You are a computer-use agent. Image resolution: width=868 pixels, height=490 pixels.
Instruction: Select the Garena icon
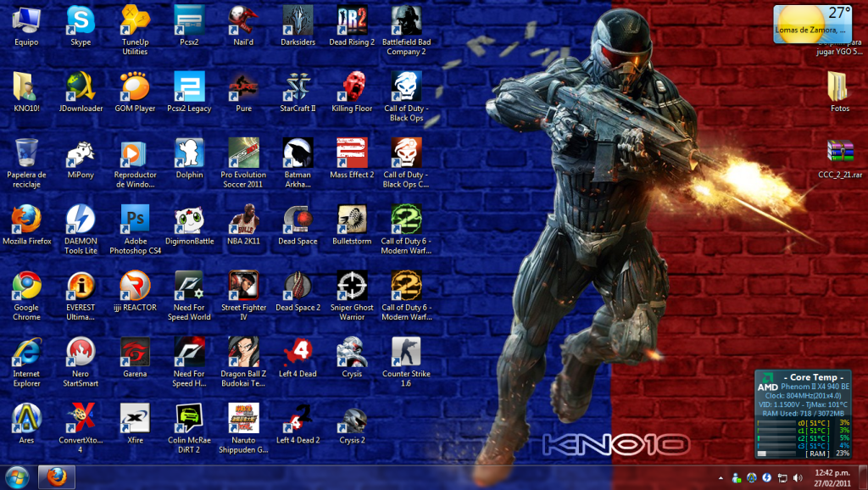[135, 359]
